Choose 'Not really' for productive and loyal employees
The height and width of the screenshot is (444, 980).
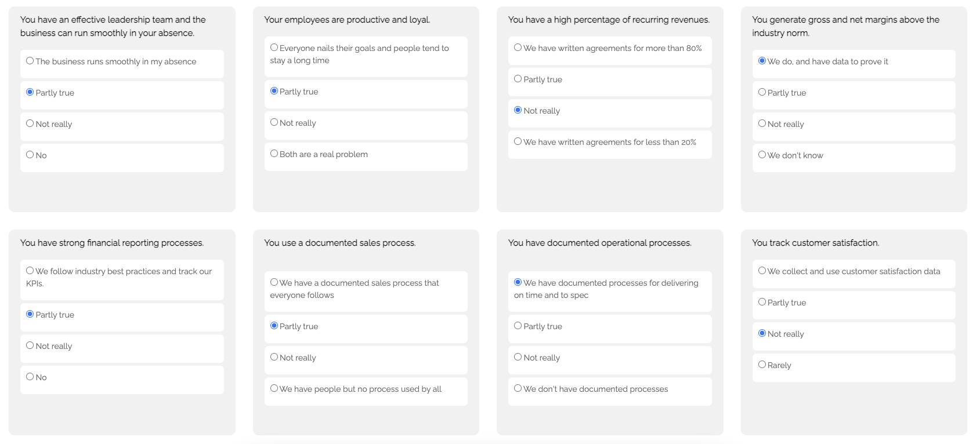274,122
